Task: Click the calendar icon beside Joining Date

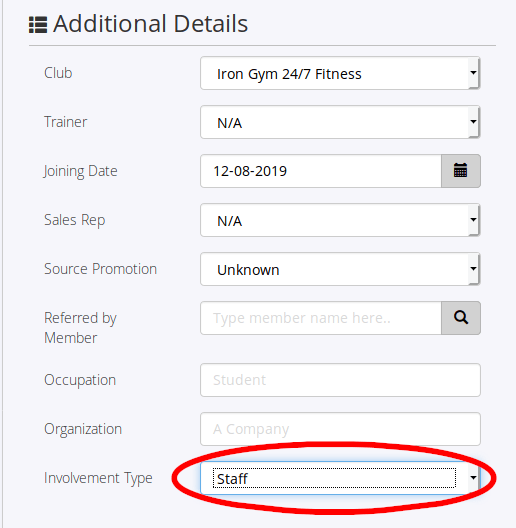Action: 460,171
